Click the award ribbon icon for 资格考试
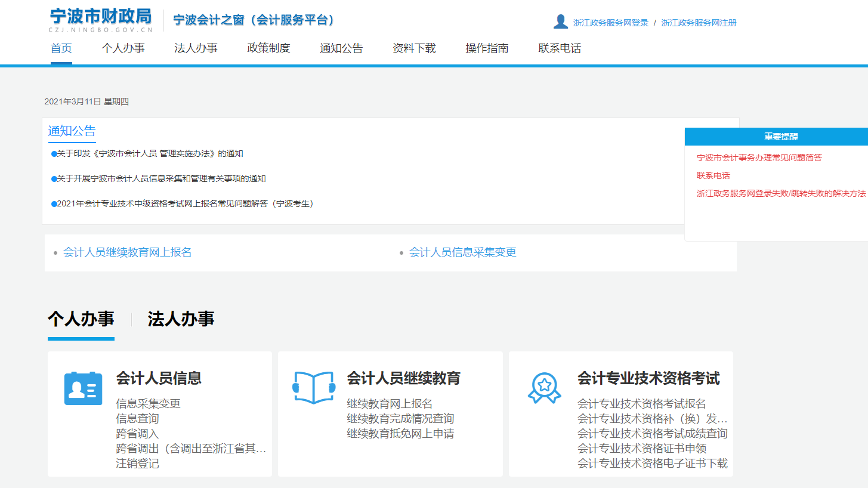The image size is (868, 488). [544, 388]
